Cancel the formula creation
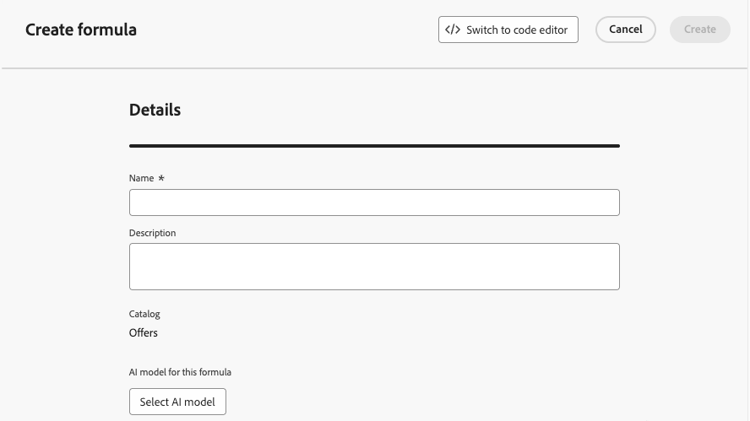The image size is (750, 421). 625,29
